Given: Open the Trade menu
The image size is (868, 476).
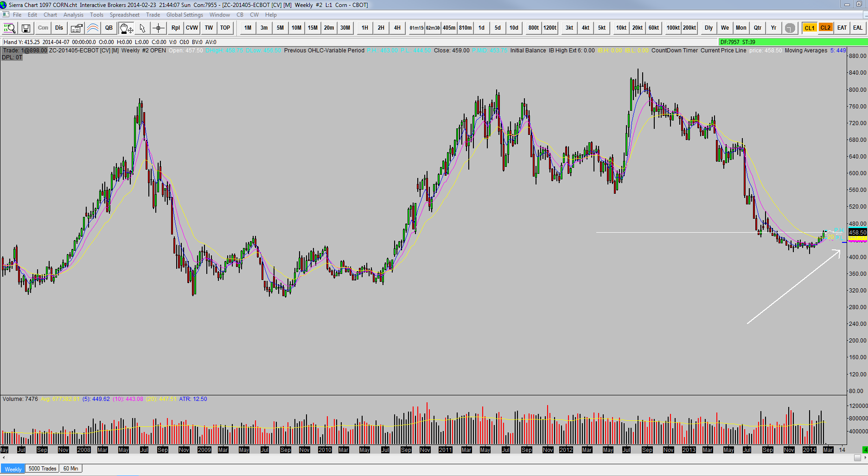Looking at the screenshot, I should 153,15.
